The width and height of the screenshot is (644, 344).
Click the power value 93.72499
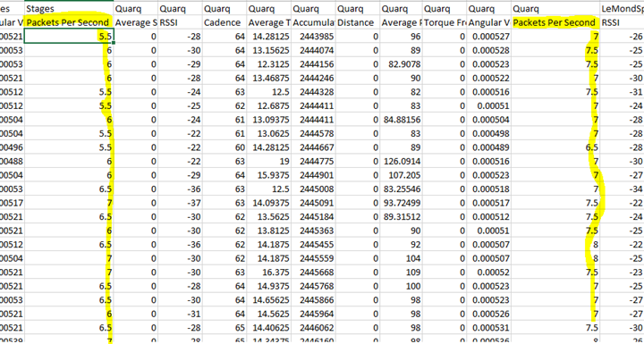(x=402, y=203)
